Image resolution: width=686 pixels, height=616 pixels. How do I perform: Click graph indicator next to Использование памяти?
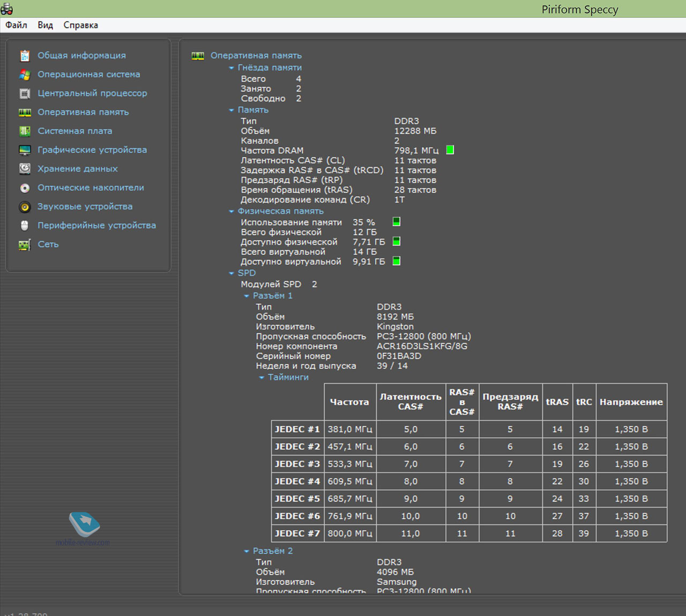tap(397, 221)
